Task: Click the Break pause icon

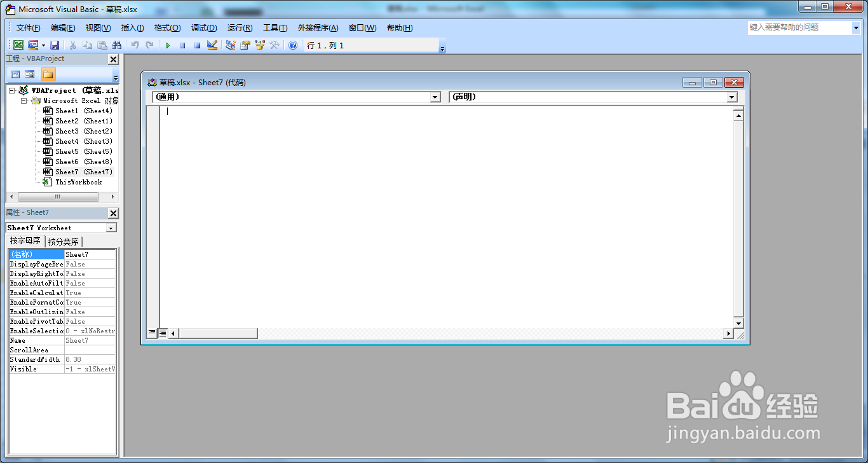Action: [182, 45]
